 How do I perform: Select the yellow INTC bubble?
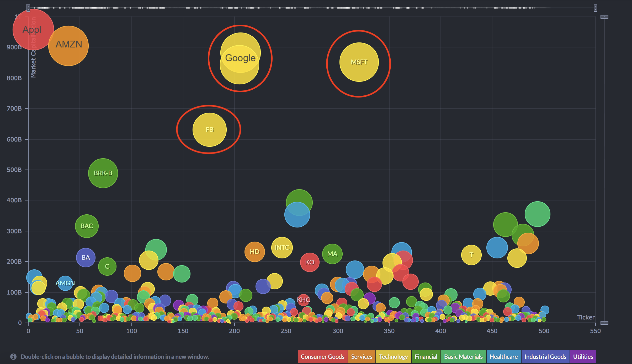coord(282,248)
